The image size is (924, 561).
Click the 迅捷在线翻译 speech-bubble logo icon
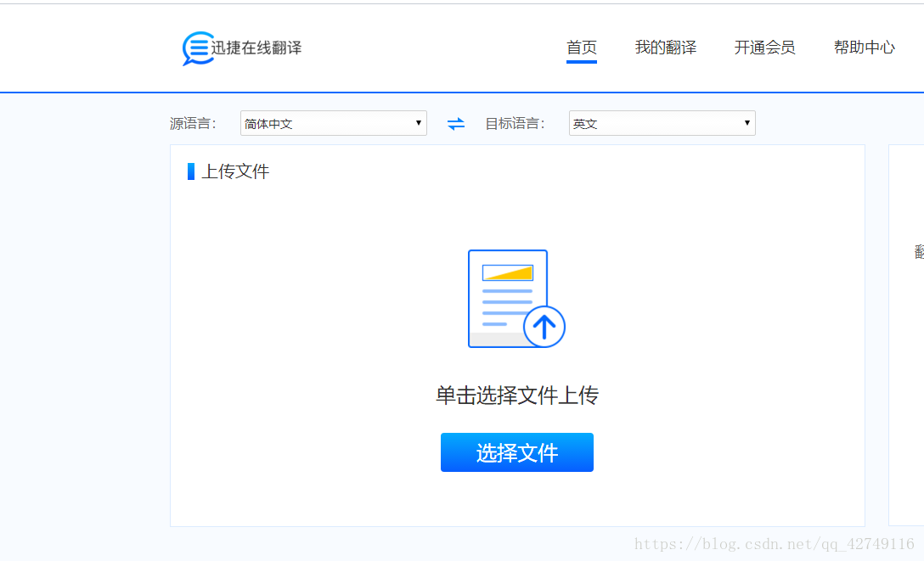(x=198, y=48)
